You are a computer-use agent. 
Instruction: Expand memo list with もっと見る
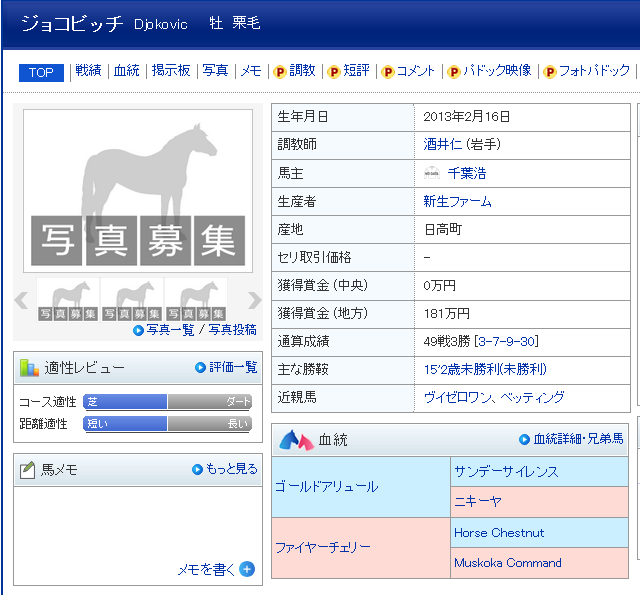coord(225,469)
